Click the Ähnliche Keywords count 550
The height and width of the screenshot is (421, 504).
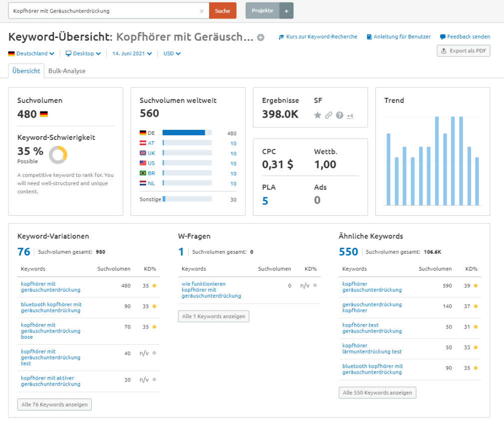348,252
